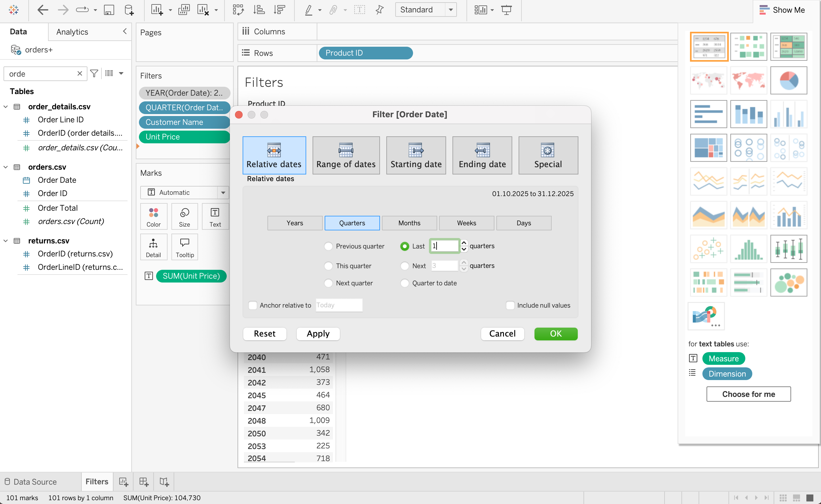This screenshot has height=504, width=821.
Task: Open the Standard view size dropdown
Action: (451, 10)
